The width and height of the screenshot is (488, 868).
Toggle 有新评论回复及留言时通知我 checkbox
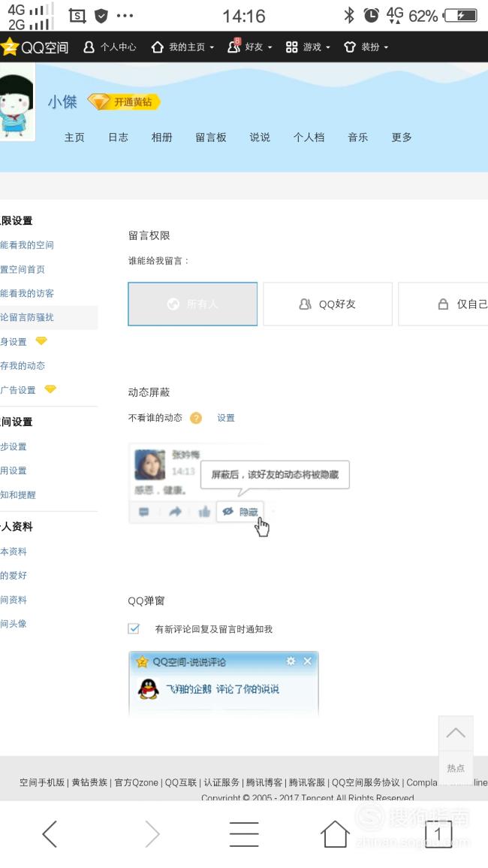click(x=134, y=628)
